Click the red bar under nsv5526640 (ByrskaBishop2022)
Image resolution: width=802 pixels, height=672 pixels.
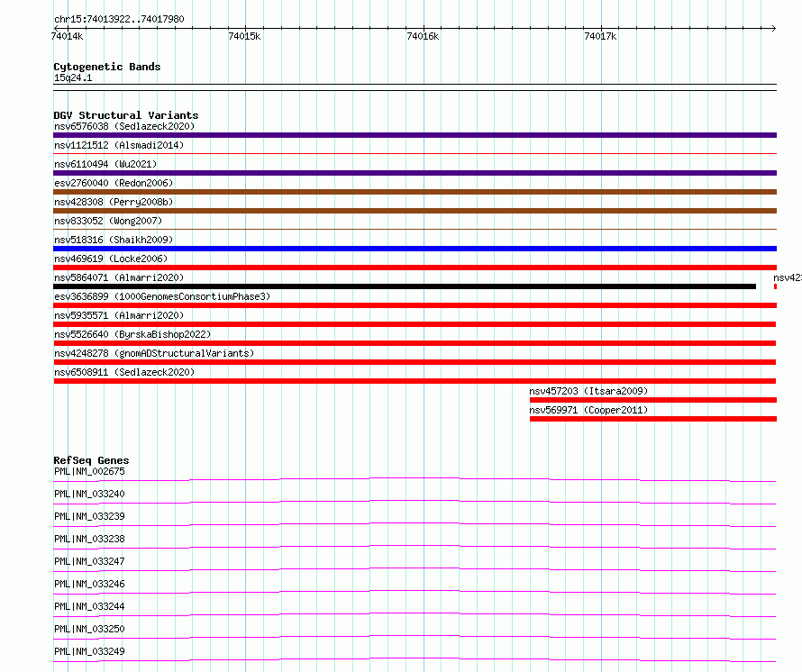415,343
